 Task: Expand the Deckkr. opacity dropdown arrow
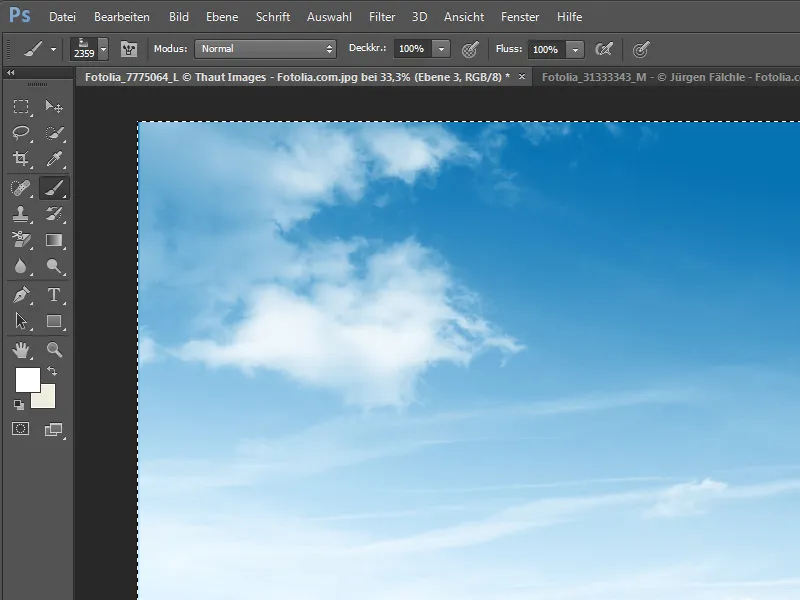(x=441, y=49)
